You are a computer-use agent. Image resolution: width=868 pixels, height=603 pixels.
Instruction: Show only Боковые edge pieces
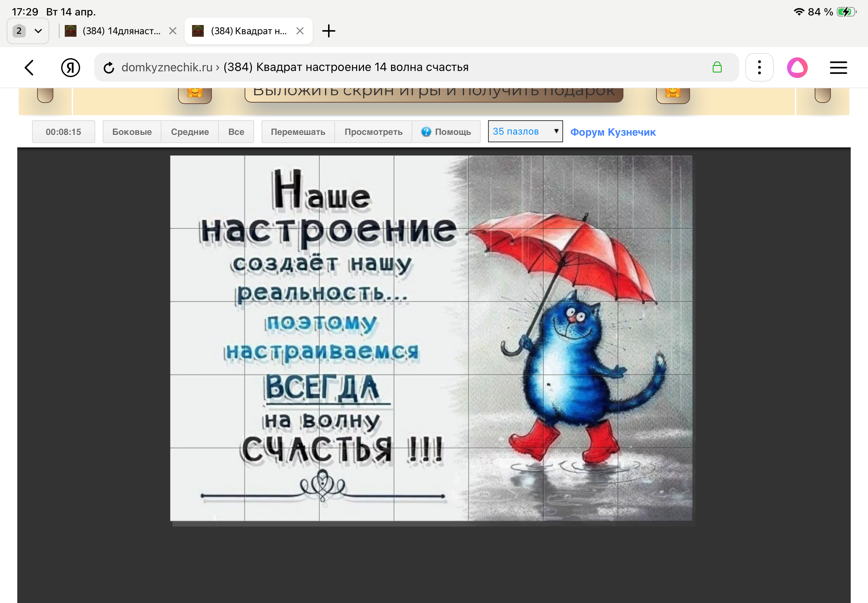point(132,132)
